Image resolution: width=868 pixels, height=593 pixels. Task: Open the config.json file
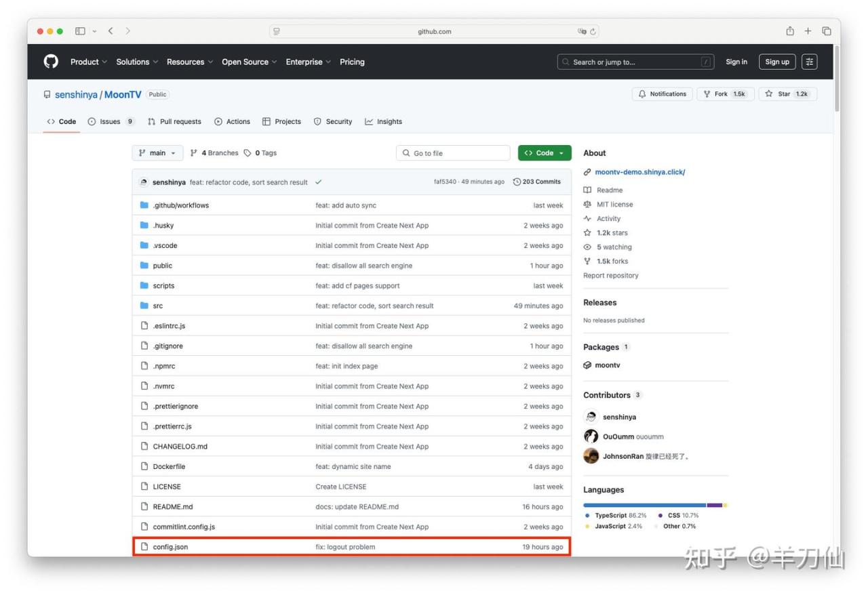[170, 547]
